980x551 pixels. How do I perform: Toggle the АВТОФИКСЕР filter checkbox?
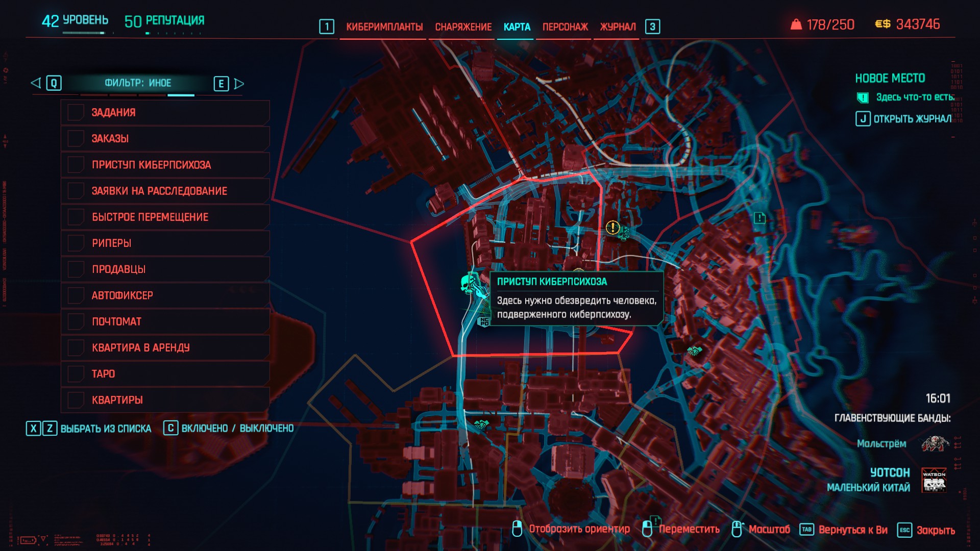click(76, 295)
